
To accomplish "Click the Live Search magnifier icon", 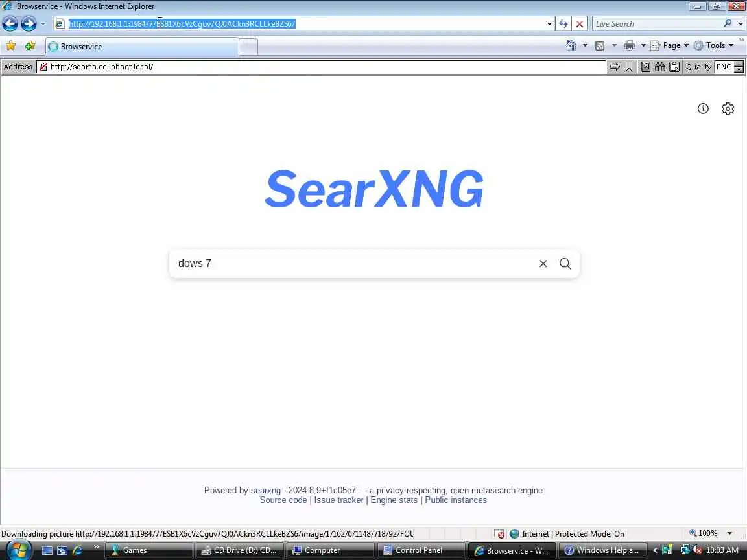I will (x=728, y=23).
